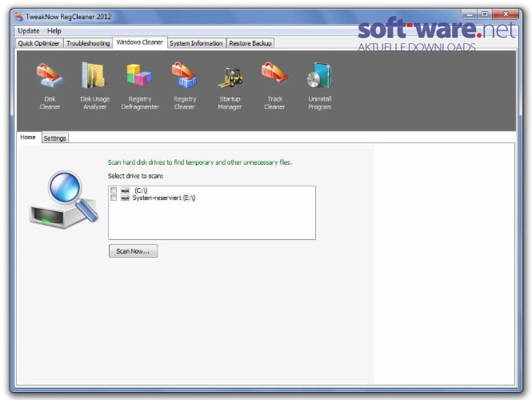Switch to Quick Optimizer tab
The width and height of the screenshot is (532, 400).
[38, 43]
